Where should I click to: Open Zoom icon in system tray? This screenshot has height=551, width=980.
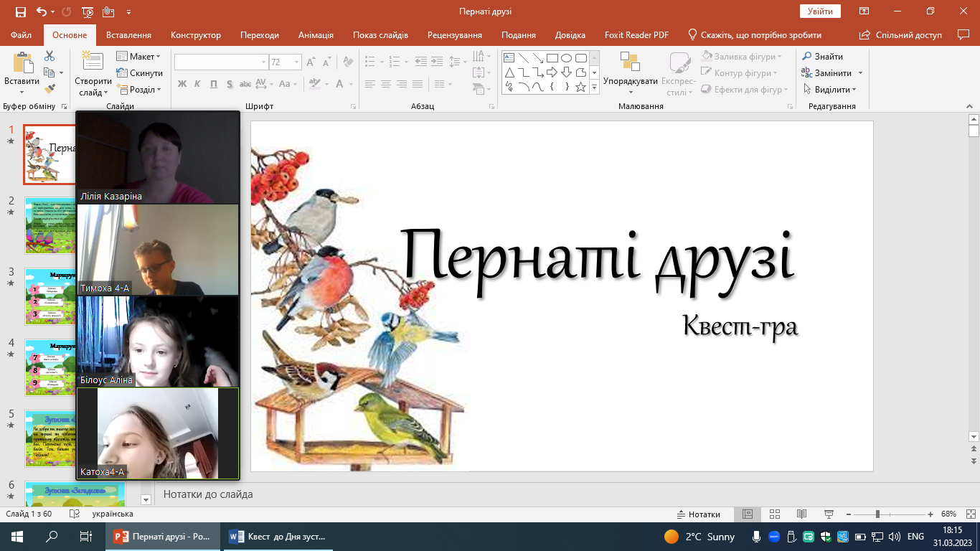point(774,537)
